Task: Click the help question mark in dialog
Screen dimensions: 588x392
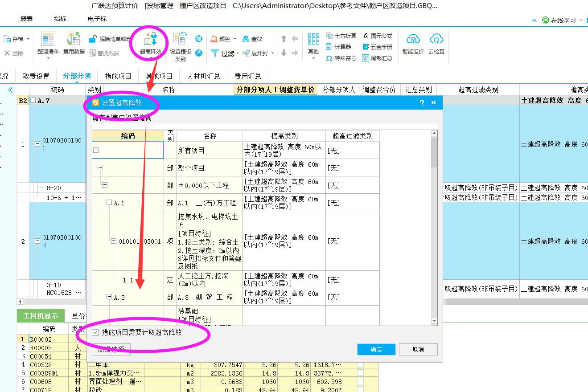Action: [x=422, y=102]
